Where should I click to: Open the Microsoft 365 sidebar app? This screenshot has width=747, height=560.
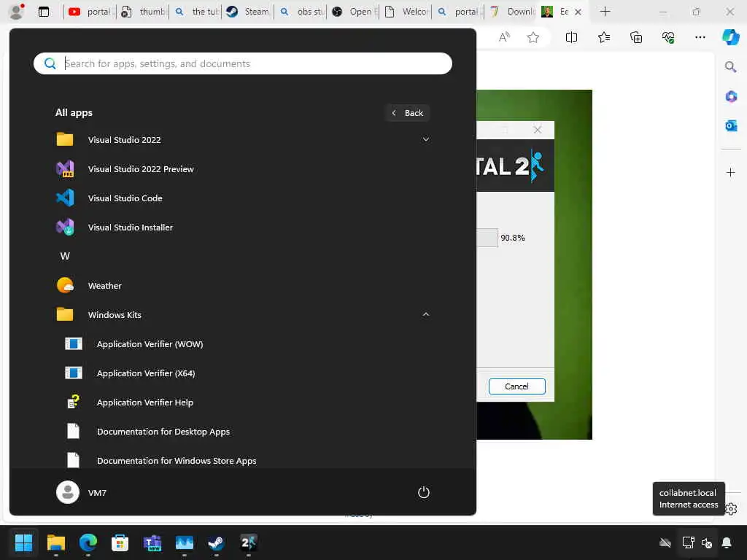click(x=731, y=97)
